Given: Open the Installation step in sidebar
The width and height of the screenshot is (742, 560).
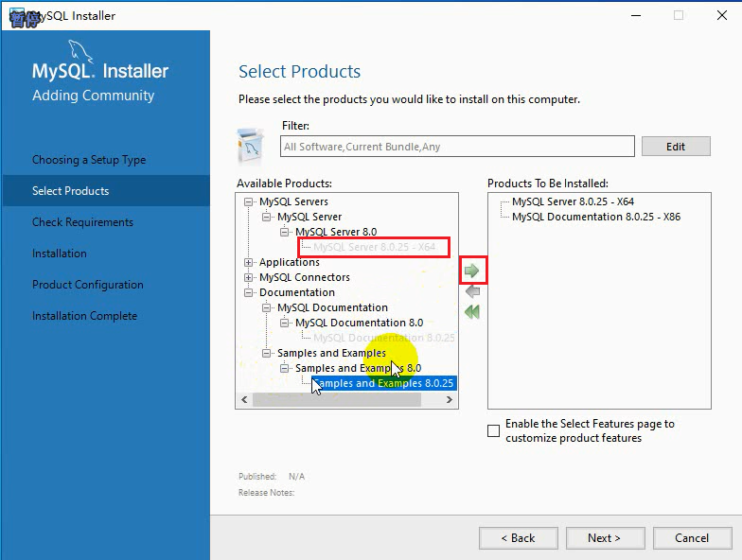Looking at the screenshot, I should tap(59, 254).
